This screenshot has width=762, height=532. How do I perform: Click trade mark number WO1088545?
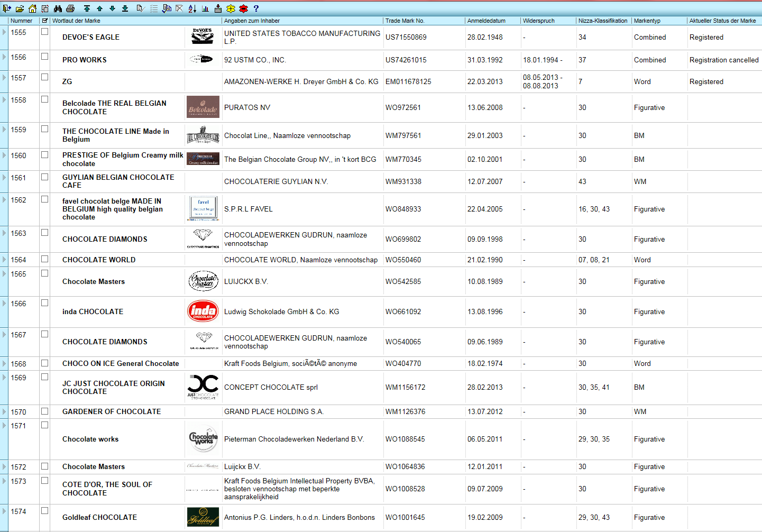(405, 439)
